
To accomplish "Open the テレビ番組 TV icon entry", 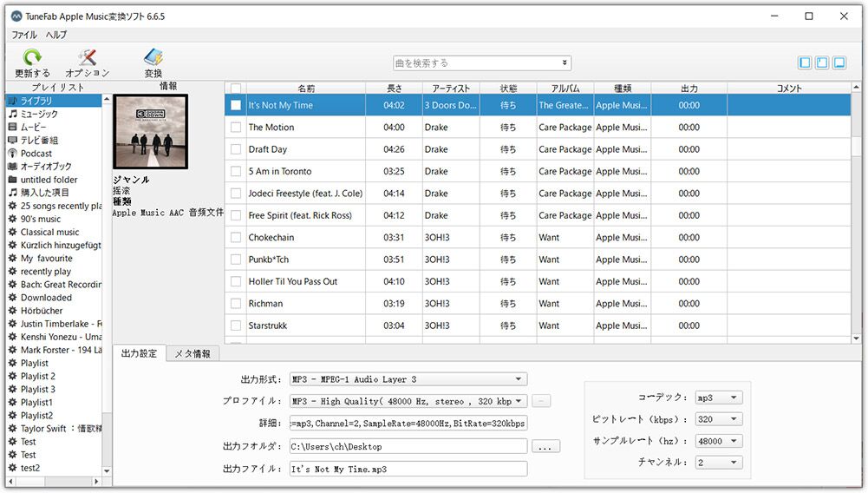I will pos(13,140).
